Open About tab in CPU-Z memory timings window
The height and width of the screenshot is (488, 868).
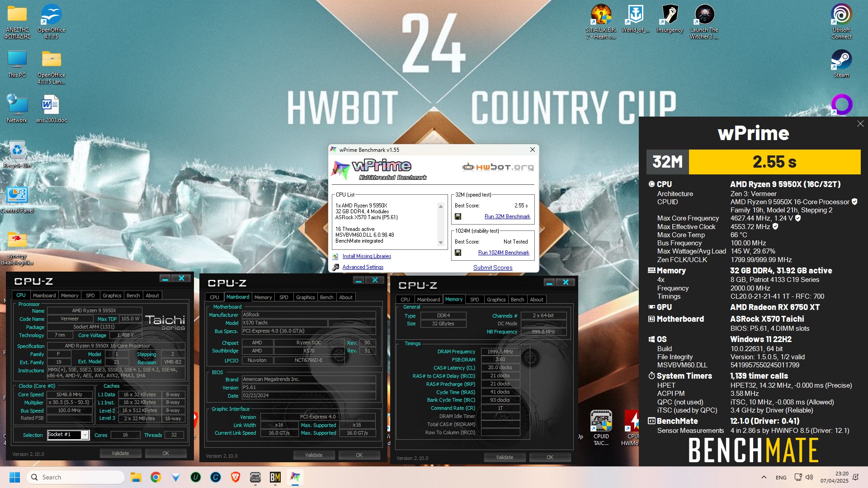coord(537,300)
